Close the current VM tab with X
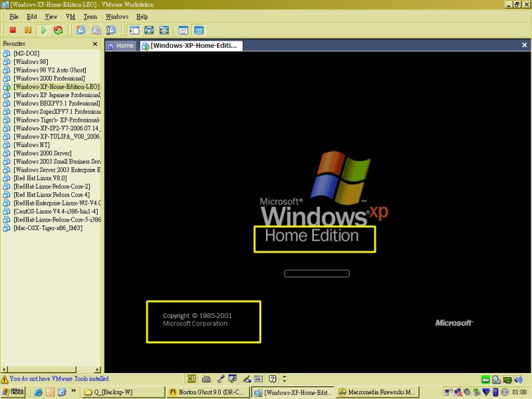This screenshot has height=399, width=532. click(524, 45)
